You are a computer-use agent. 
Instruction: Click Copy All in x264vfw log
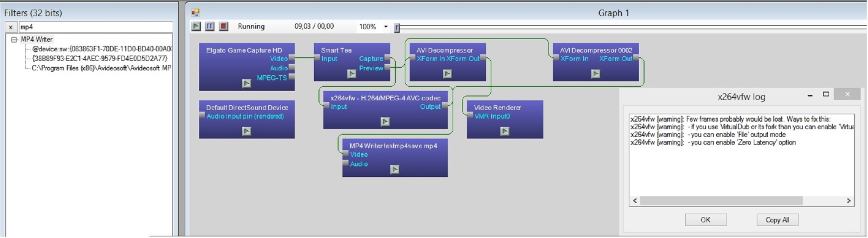(x=777, y=220)
